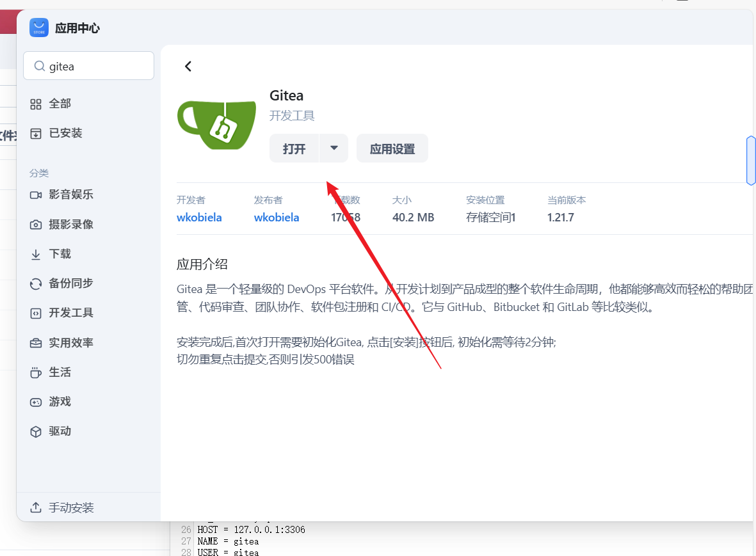Click the 分类 section label
This screenshot has height=556, width=756.
[39, 173]
